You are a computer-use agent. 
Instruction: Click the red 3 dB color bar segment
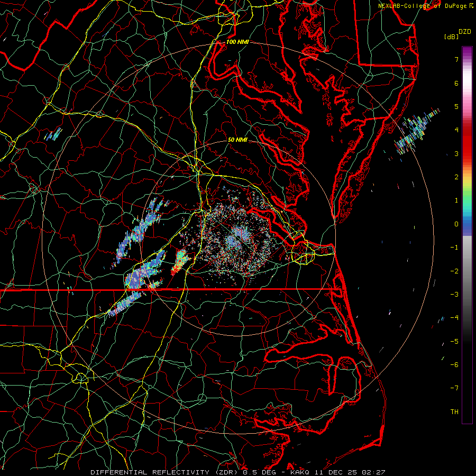tap(467, 153)
